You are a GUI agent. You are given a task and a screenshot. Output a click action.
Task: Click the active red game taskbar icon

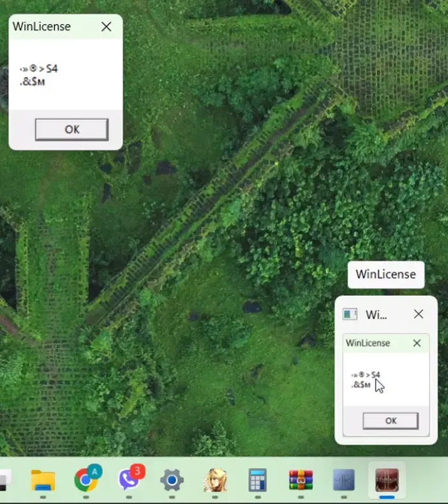[x=387, y=480]
